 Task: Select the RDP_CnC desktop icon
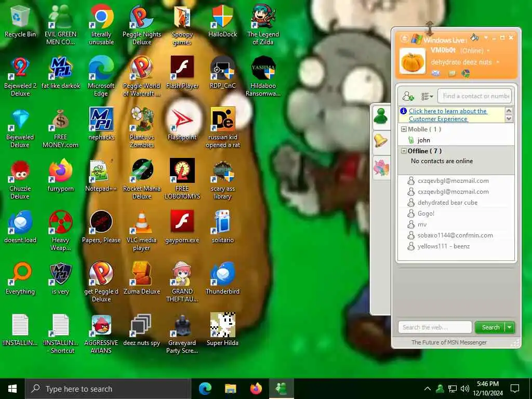click(222, 73)
